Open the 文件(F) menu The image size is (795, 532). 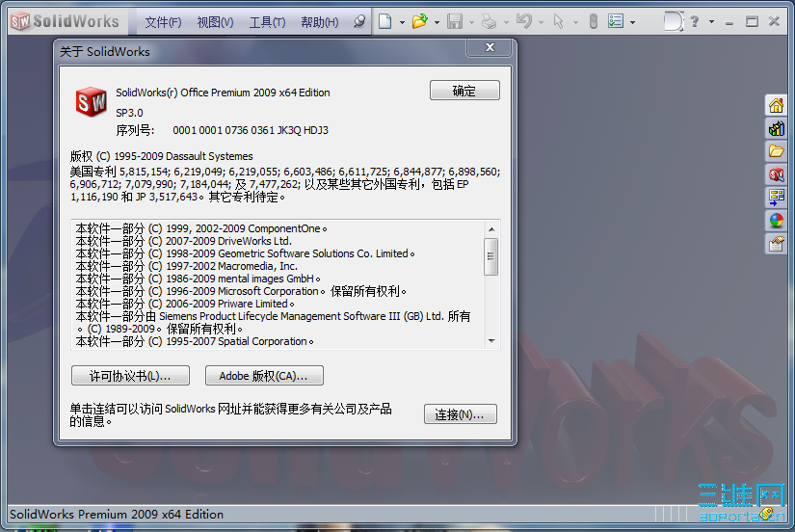pyautogui.click(x=163, y=22)
